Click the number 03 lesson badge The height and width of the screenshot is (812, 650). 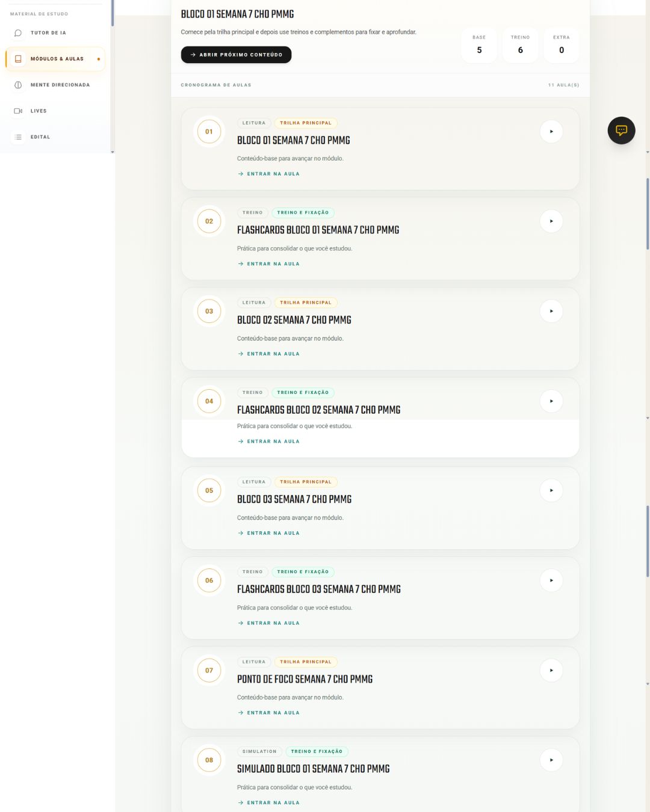pos(209,311)
